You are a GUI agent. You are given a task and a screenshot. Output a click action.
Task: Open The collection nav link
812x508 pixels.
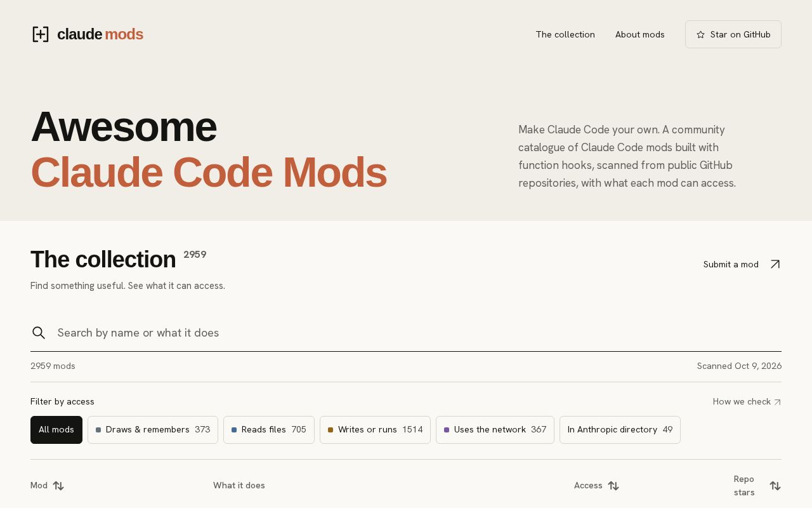point(565,34)
